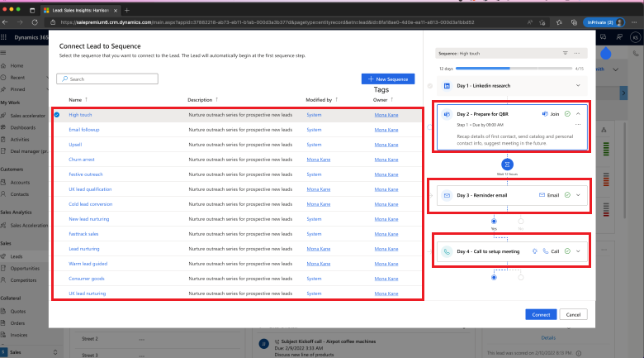
Task: Open Leads in sidebar
Action: coord(17,256)
